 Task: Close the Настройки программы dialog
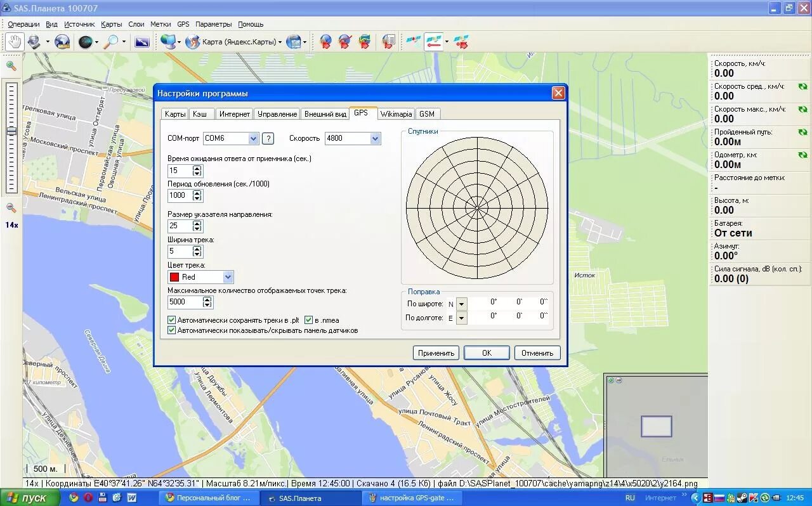pyautogui.click(x=558, y=93)
